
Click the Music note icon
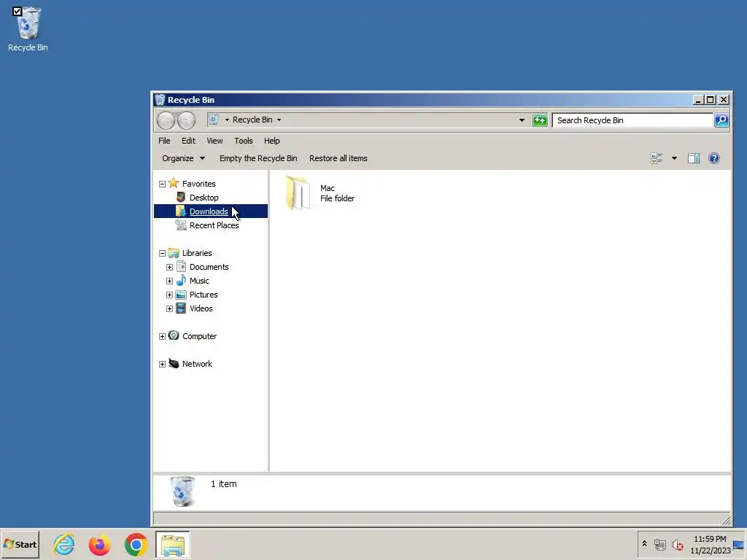[181, 281]
